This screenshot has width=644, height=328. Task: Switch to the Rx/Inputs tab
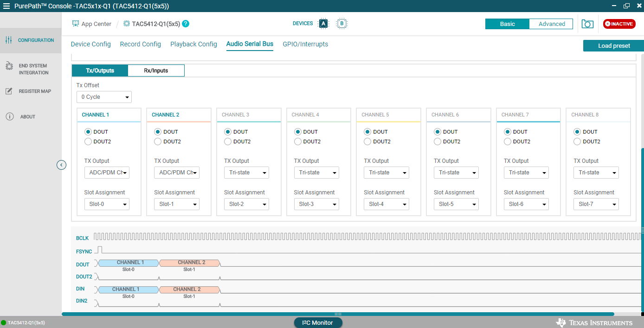(x=156, y=71)
